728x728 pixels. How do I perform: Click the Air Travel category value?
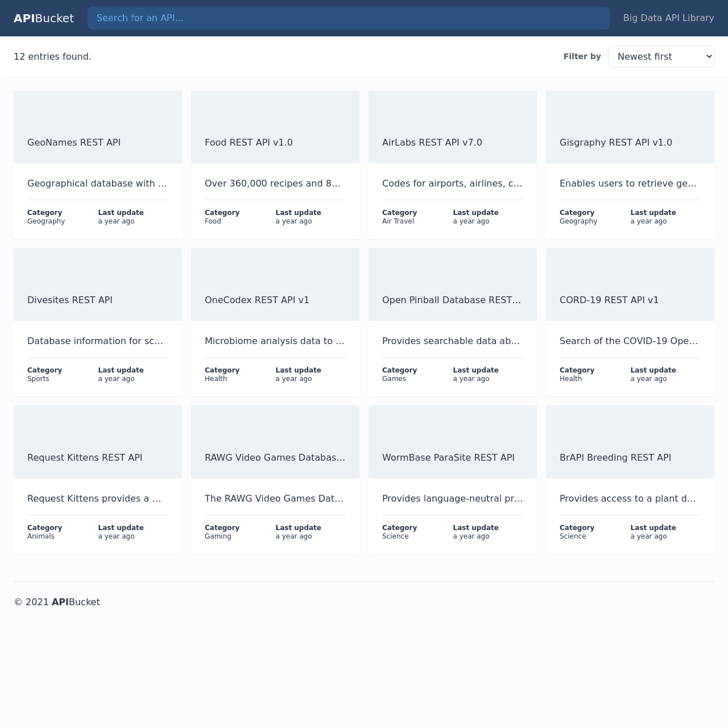point(398,221)
